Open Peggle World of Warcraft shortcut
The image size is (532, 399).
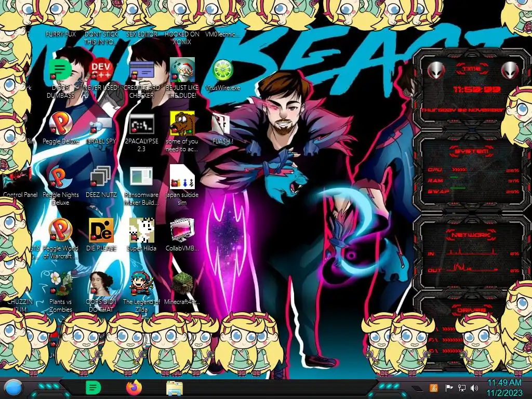60,230
